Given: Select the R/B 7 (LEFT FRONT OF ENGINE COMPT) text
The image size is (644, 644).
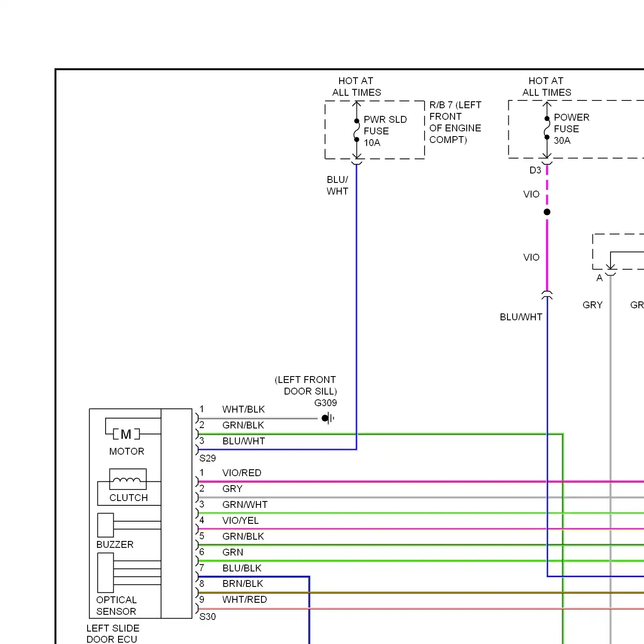Looking at the screenshot, I should click(455, 122).
